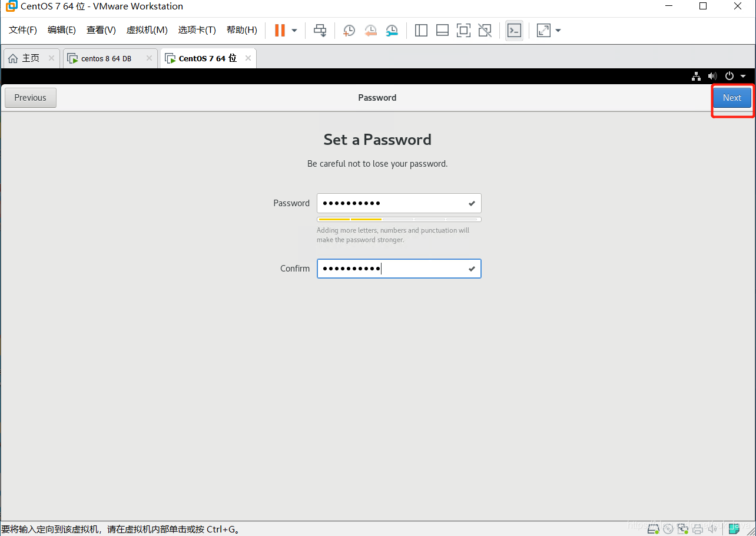The image size is (756, 536).
Task: Click the guest volume speaker icon
Action: point(712,76)
